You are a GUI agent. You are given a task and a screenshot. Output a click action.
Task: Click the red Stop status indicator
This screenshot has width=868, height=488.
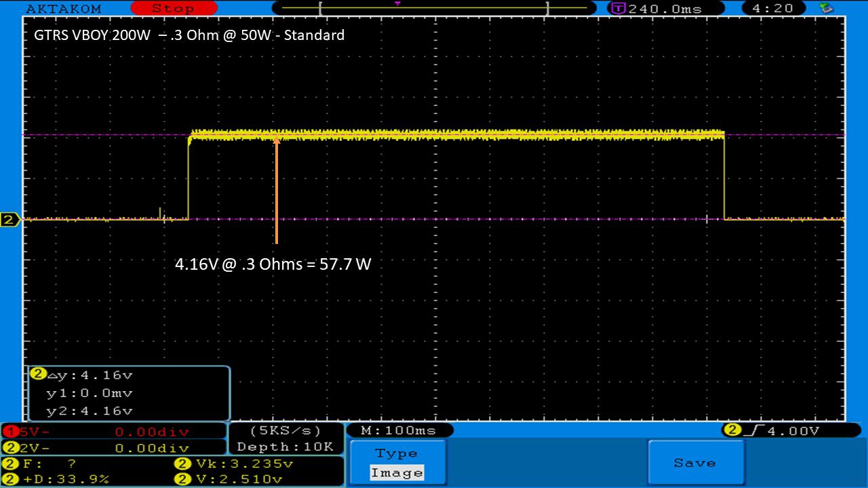pyautogui.click(x=172, y=8)
